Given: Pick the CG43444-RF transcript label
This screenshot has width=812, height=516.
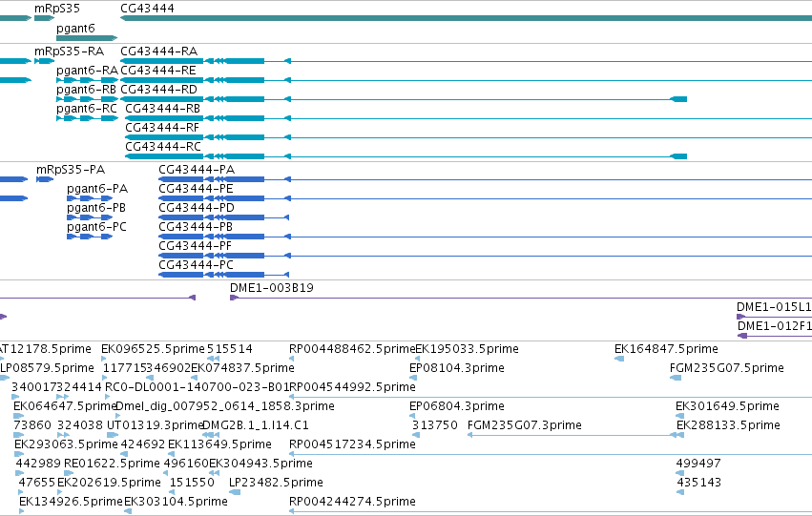Looking at the screenshot, I should tap(162, 127).
